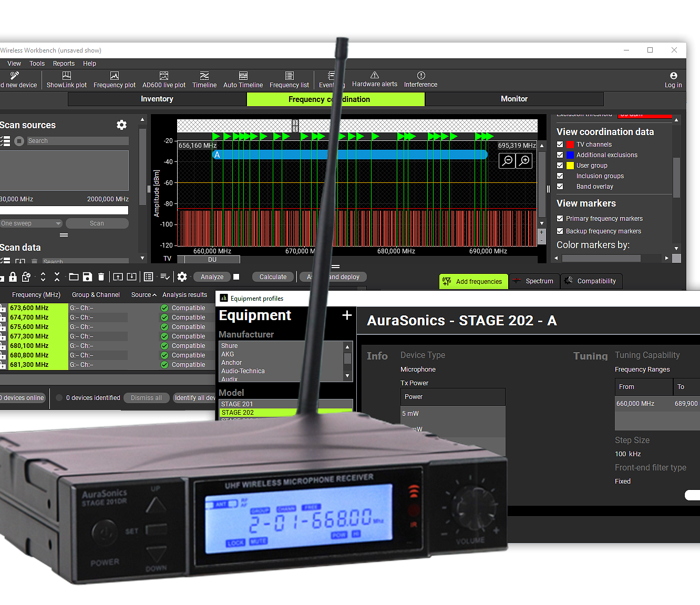Open the One sweep dropdown
Screen dimensions: 700x605
(31, 223)
